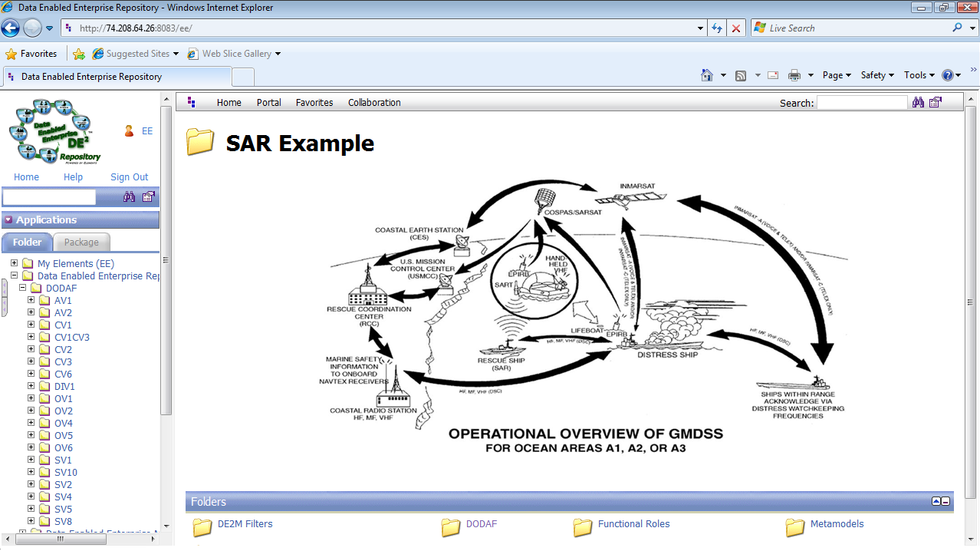
Task: Click the Help link in sidebar
Action: (x=73, y=177)
